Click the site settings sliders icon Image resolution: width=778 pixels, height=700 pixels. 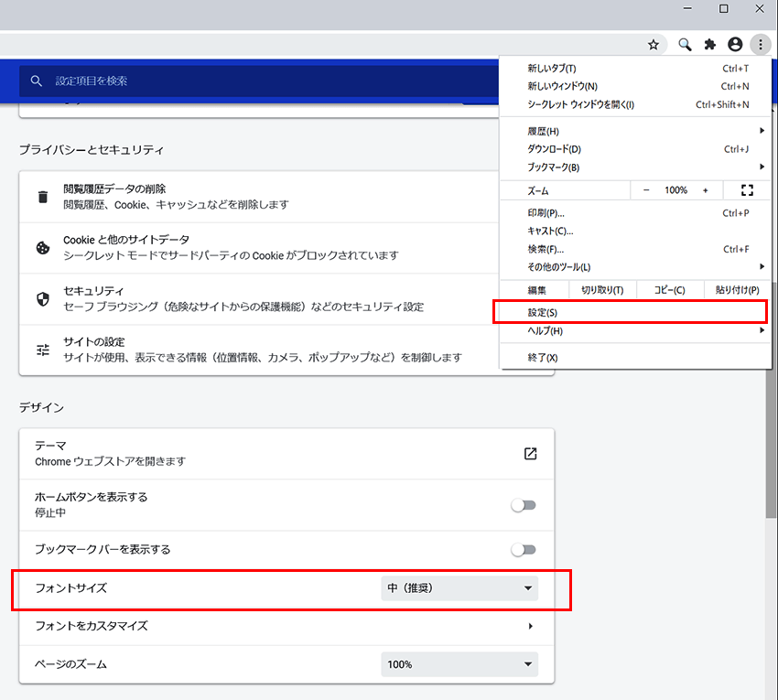(43, 350)
